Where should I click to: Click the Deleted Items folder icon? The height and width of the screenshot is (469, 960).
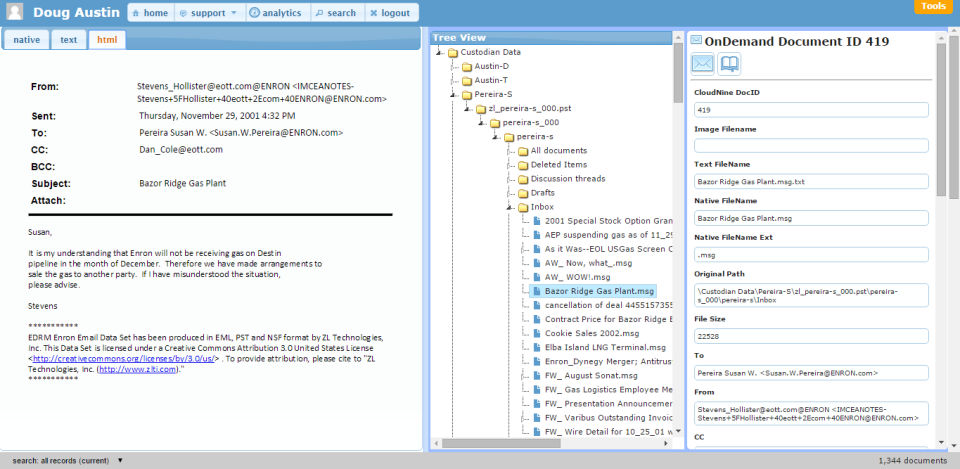coord(522,164)
